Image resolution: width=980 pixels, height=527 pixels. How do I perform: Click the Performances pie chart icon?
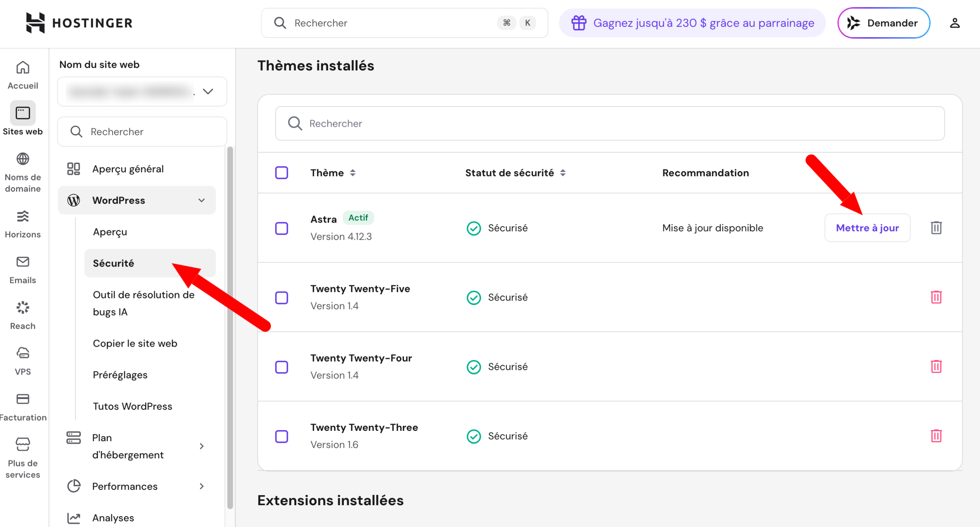tap(73, 486)
